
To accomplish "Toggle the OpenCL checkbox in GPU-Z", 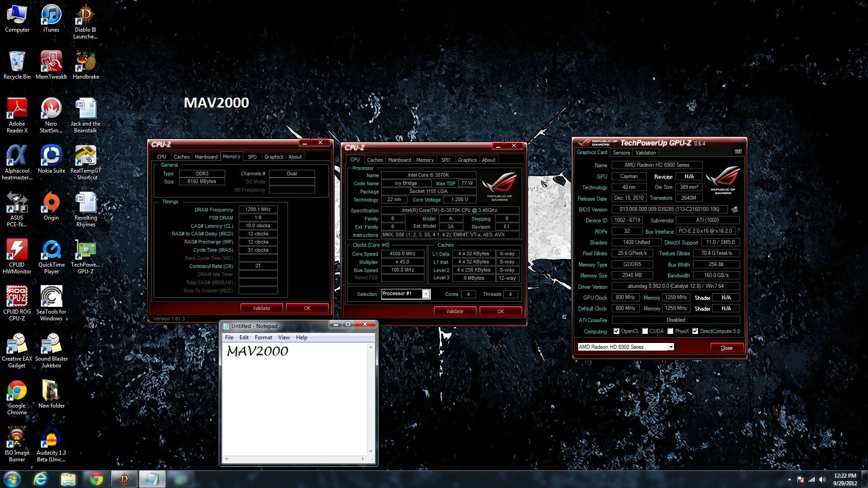I will 616,331.
